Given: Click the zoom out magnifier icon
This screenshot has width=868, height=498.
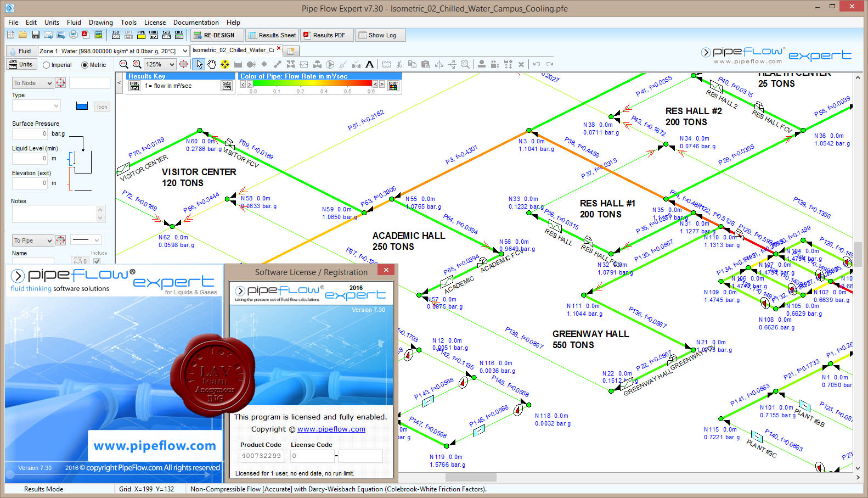Looking at the screenshot, I should pos(123,64).
